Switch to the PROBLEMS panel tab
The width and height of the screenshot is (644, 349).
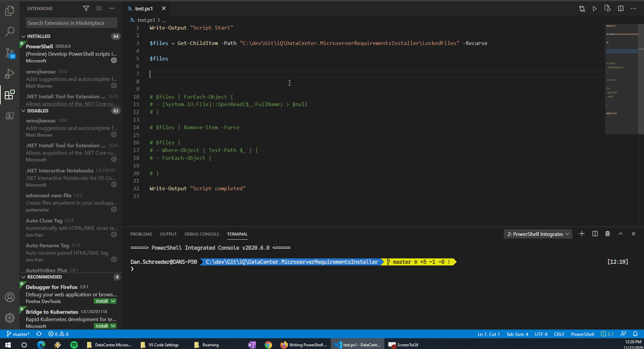(141, 234)
